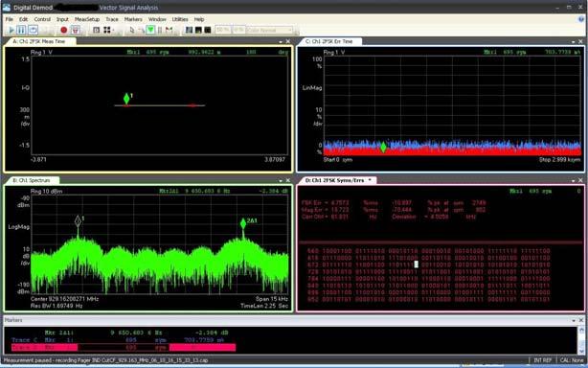The image size is (588, 368).
Task: Expand the trace layout dropdown arrow
Action: pyautogui.click(x=113, y=30)
